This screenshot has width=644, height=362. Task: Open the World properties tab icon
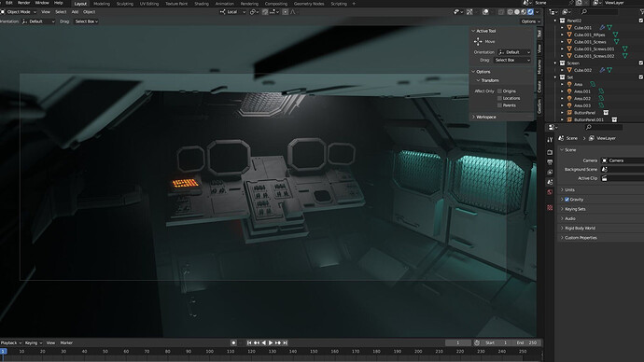(x=550, y=192)
